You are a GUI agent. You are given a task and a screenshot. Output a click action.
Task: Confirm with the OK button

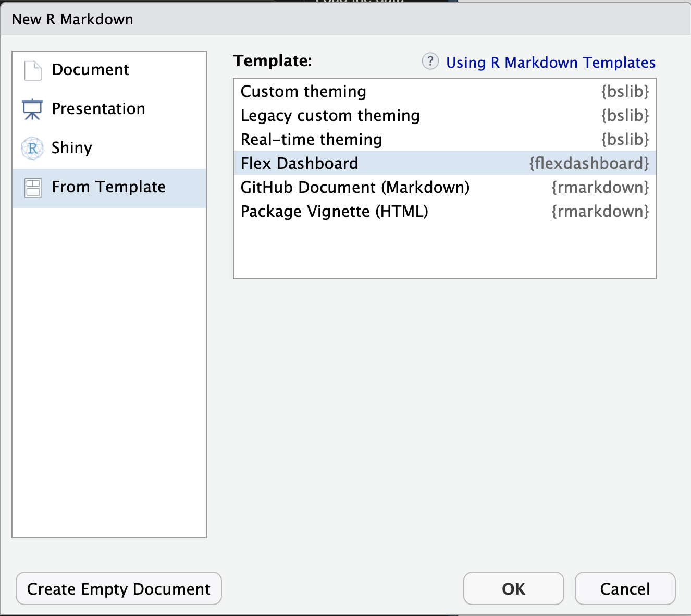[x=514, y=588]
